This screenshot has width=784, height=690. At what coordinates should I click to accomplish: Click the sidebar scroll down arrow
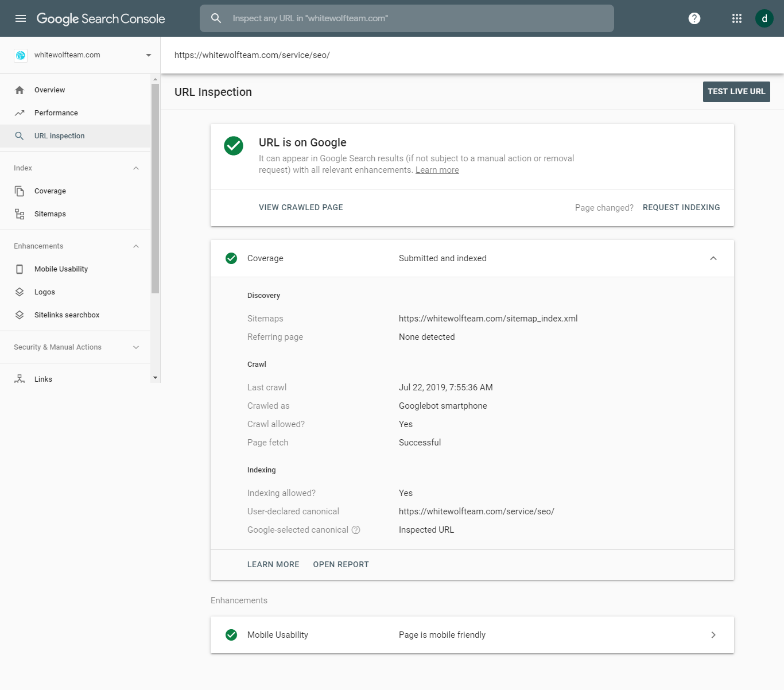pos(155,378)
